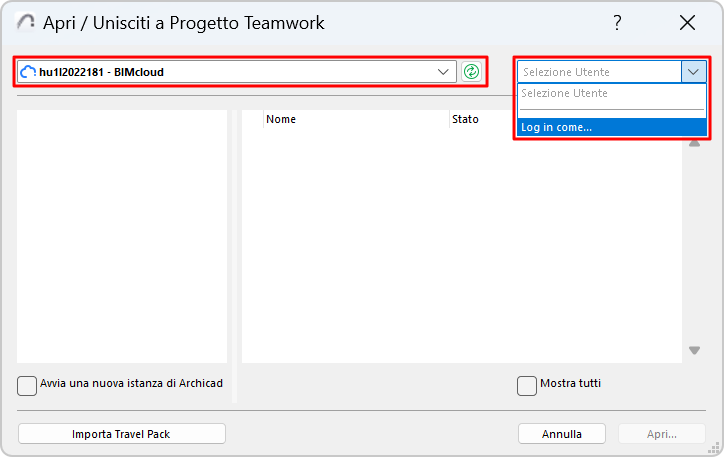Click the scroll up arrow of project list
The height and width of the screenshot is (457, 724).
694,143
